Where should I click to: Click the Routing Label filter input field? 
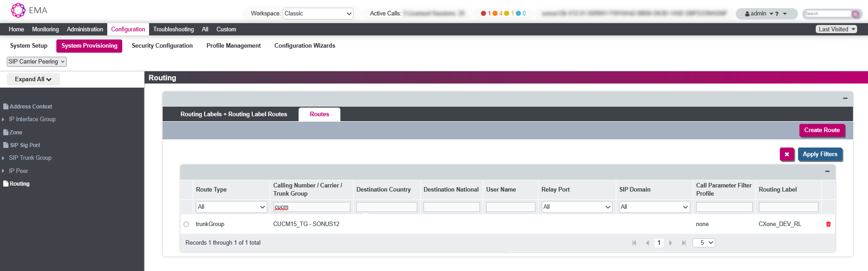pos(788,207)
